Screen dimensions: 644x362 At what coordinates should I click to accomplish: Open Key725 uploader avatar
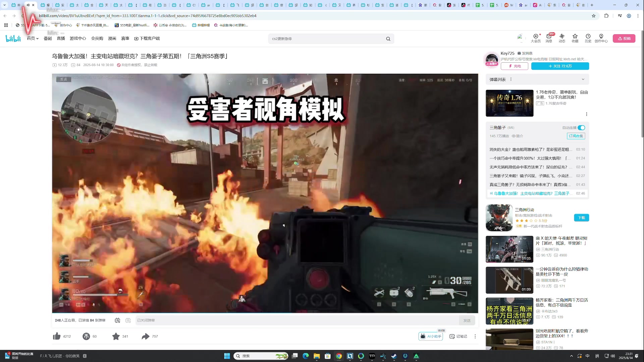coord(492,60)
